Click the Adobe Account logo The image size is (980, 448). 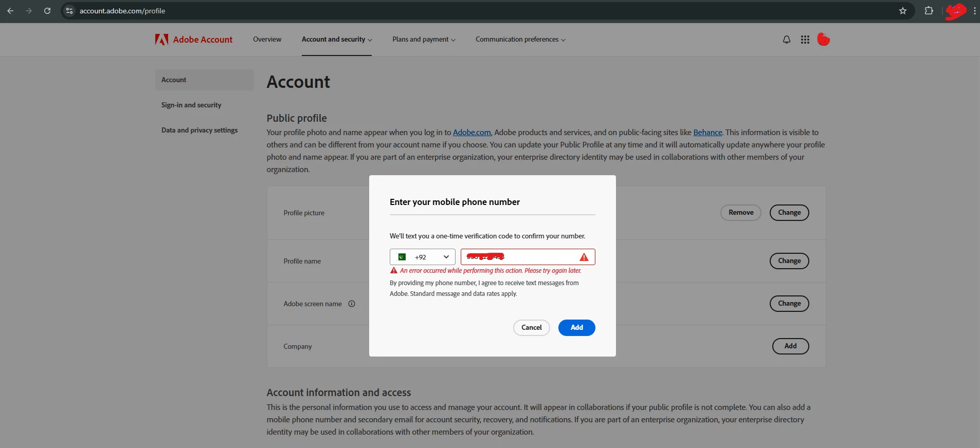click(x=194, y=40)
